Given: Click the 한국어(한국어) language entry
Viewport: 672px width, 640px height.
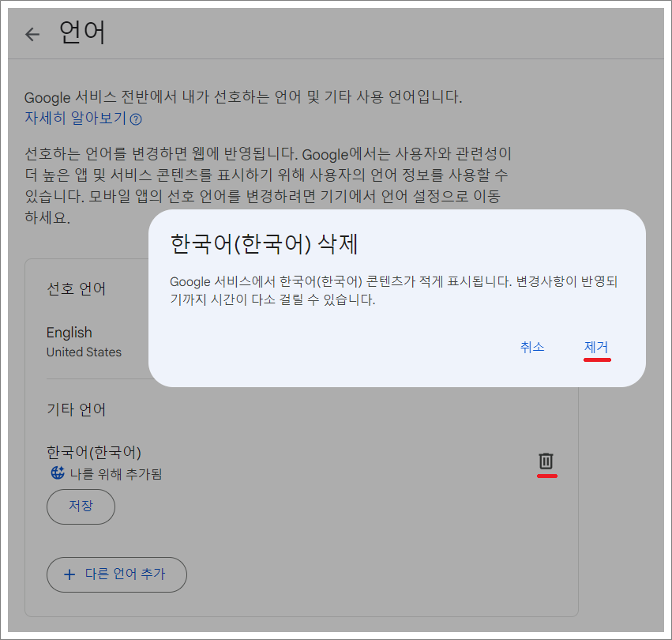Looking at the screenshot, I should coord(94,452).
